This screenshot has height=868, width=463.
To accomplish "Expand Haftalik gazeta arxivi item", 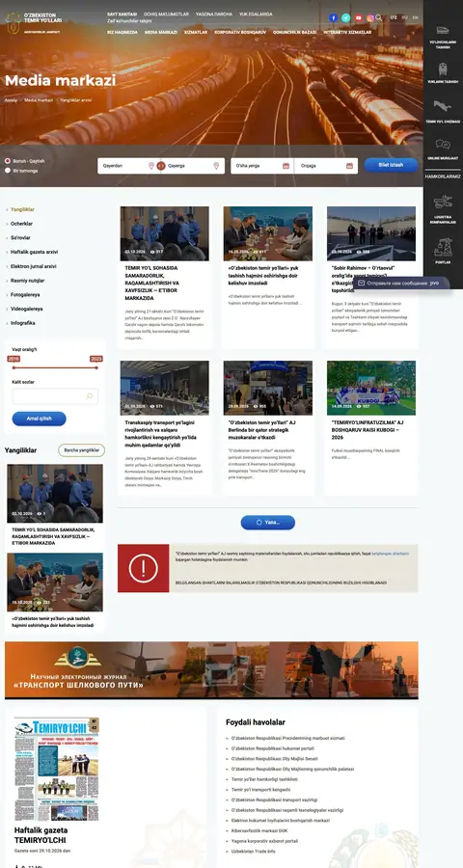I will click(x=35, y=252).
